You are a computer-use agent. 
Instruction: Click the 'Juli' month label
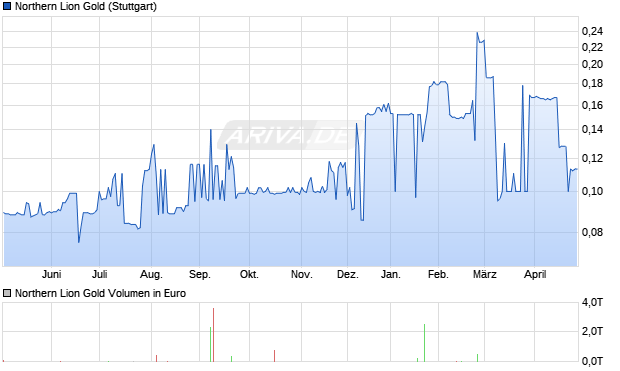[x=100, y=274]
